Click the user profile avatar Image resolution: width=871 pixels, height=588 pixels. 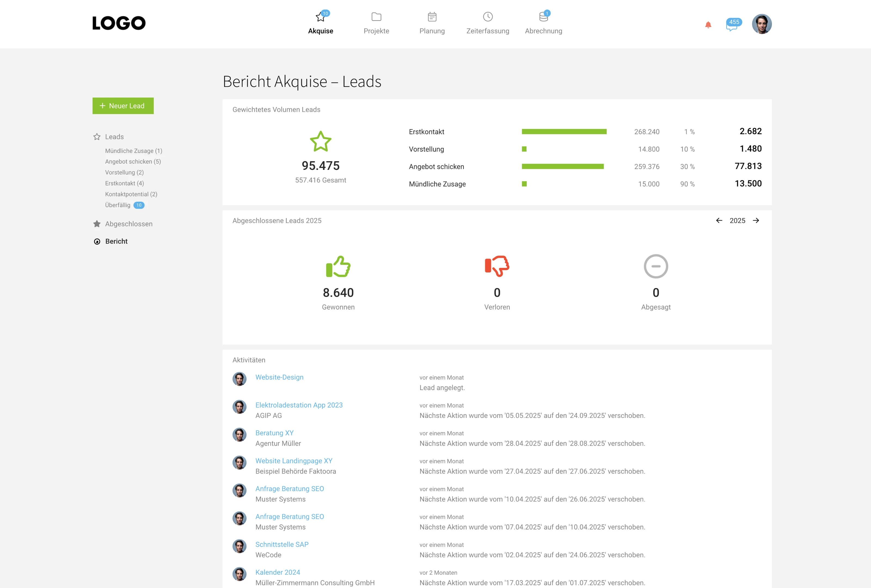761,24
